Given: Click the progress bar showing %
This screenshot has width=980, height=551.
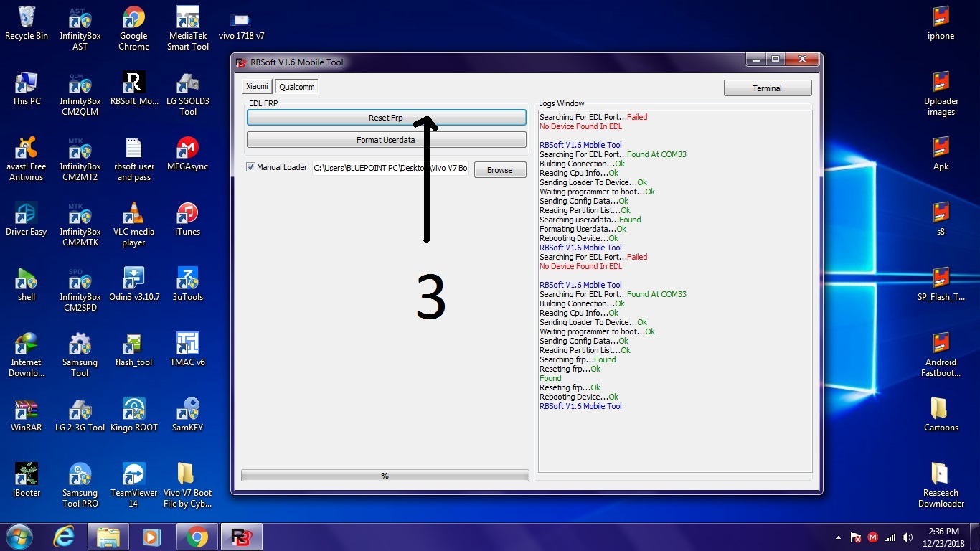Looking at the screenshot, I should pyautogui.click(x=385, y=476).
